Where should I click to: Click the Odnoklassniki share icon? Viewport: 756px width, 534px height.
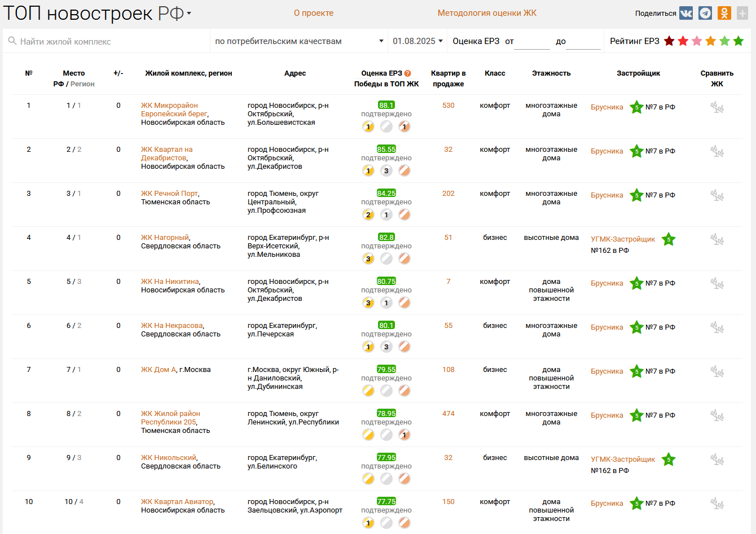pos(724,13)
